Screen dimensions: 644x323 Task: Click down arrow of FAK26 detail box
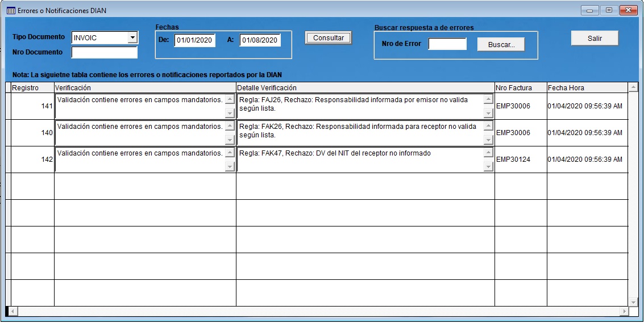(488, 140)
